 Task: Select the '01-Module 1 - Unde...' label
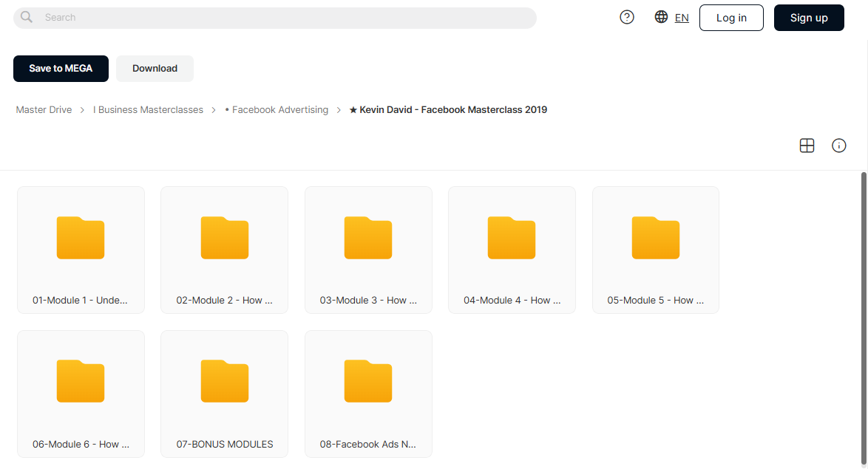pos(80,301)
